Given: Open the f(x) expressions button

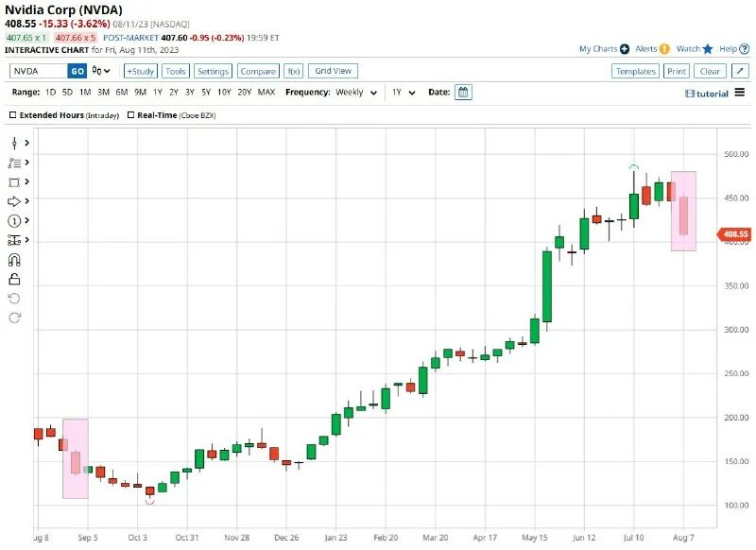Looking at the screenshot, I should tap(293, 71).
